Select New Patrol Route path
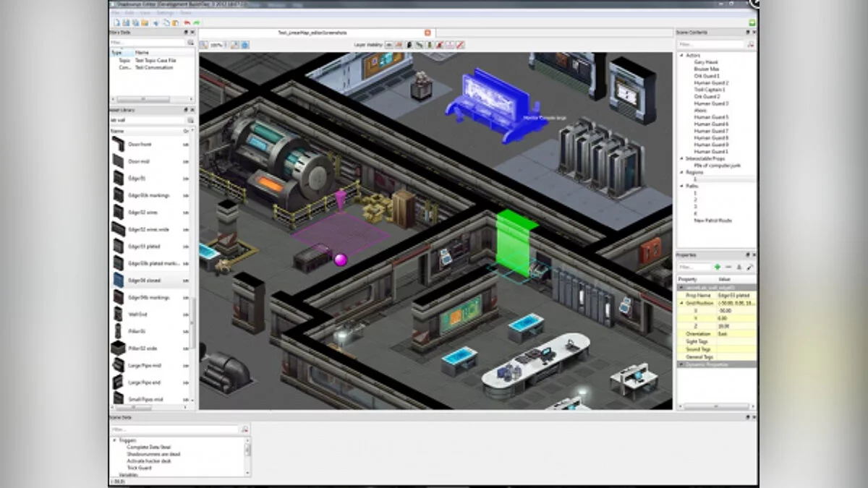Screen dimensions: 868x488 point(712,221)
